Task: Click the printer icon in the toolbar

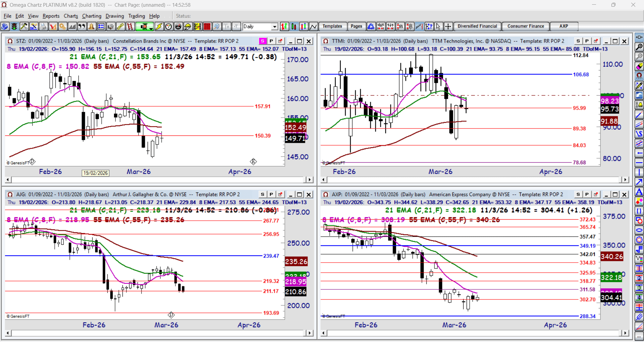Action: tap(43, 26)
